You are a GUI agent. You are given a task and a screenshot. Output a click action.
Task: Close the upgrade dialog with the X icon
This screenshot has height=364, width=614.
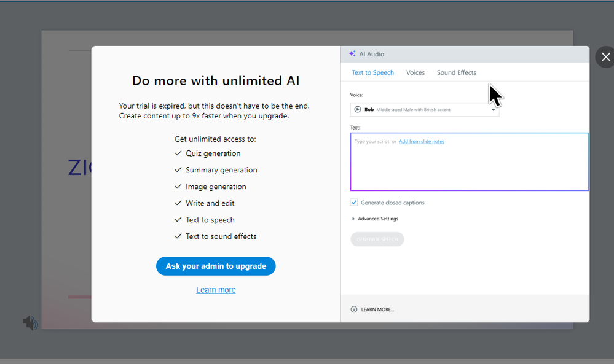605,57
